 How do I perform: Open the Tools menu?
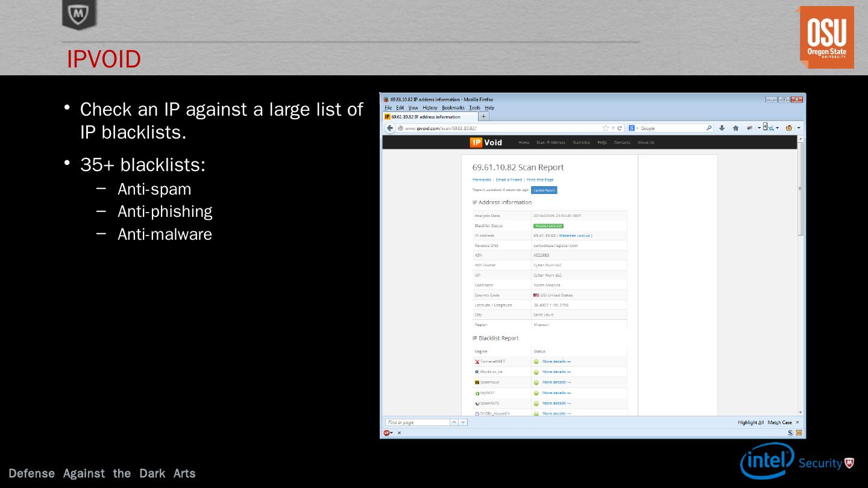tap(475, 108)
